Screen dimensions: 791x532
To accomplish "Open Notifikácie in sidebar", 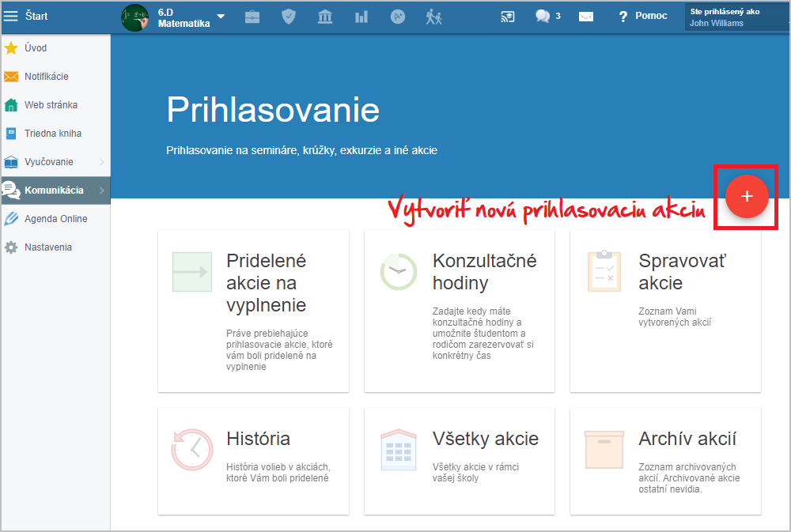I will tap(55, 77).
